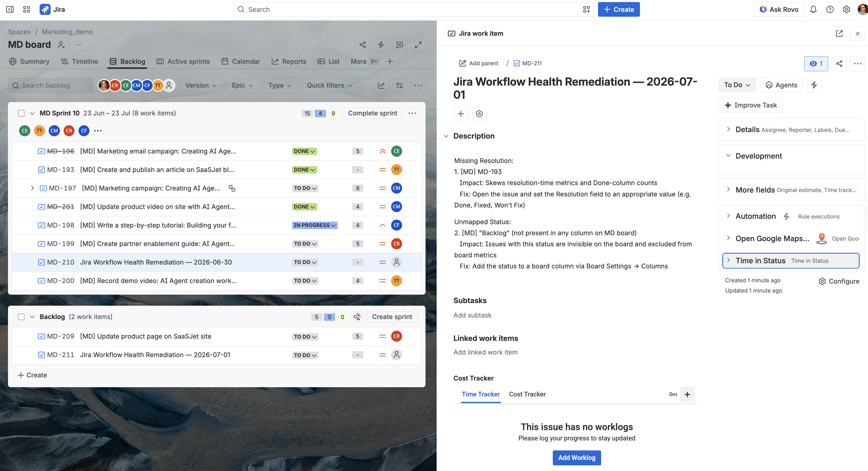Select the Backlog section checkbox
Screen dimensions: 868x471
point(21,317)
